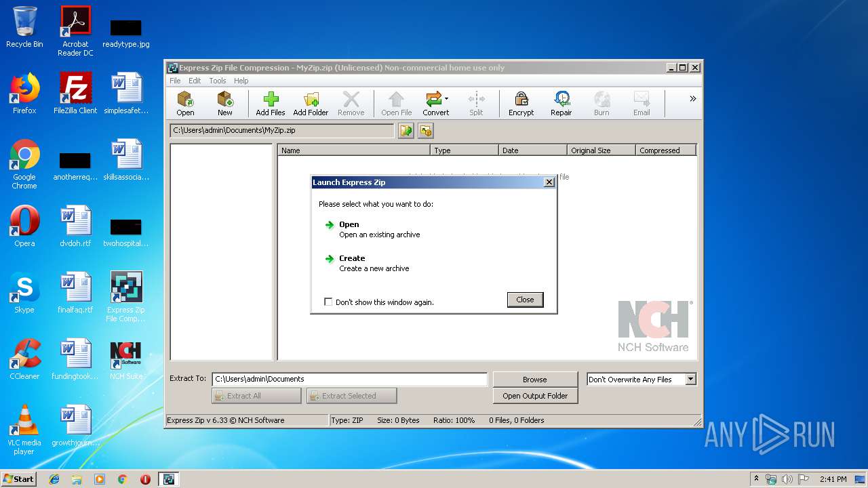The width and height of the screenshot is (868, 488).
Task: Click the folder icon beside archive path
Action: (425, 131)
